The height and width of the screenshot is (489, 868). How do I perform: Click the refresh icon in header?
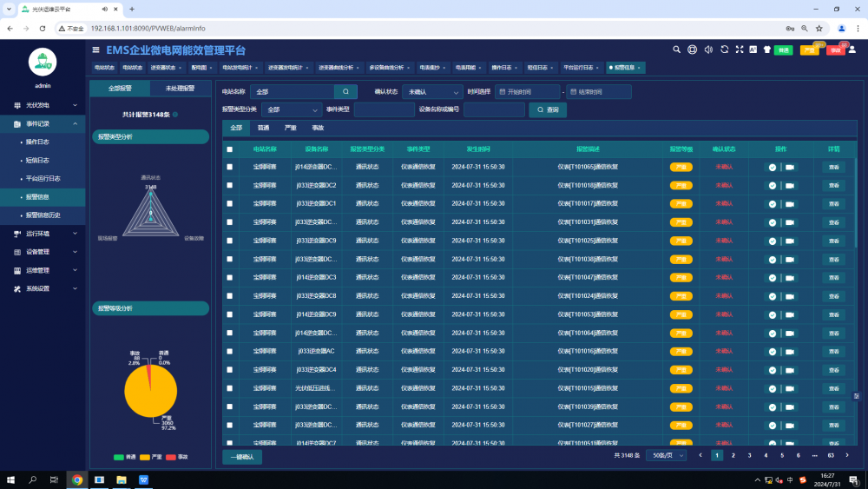click(724, 50)
